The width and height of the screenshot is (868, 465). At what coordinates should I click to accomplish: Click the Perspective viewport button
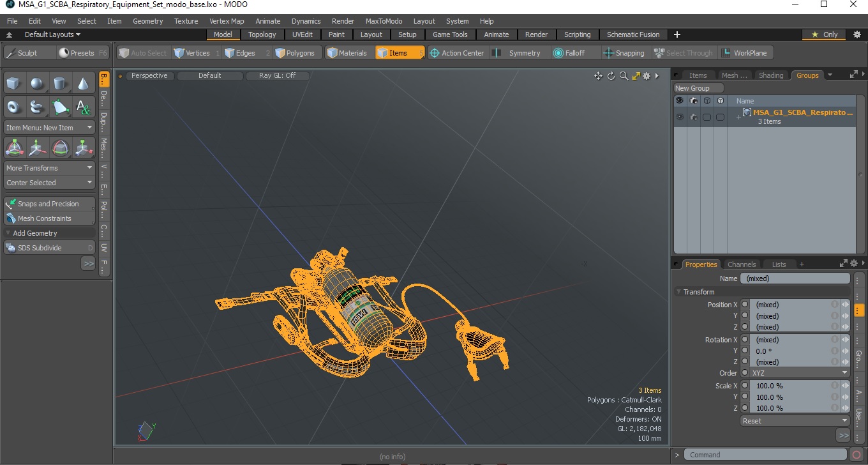149,75
